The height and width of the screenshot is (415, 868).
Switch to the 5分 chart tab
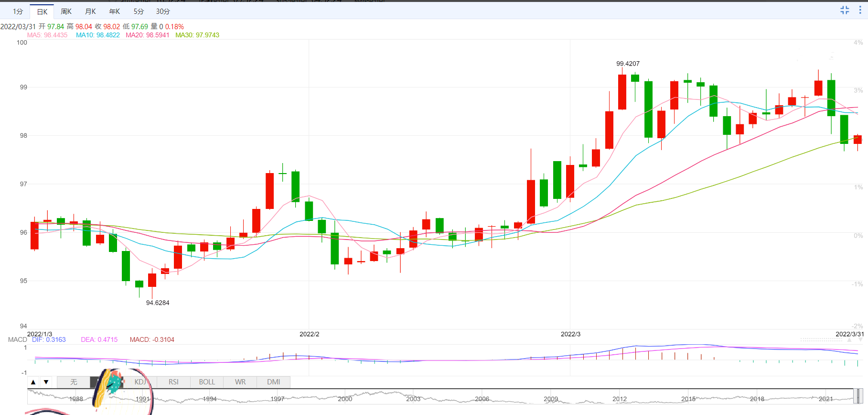[139, 11]
